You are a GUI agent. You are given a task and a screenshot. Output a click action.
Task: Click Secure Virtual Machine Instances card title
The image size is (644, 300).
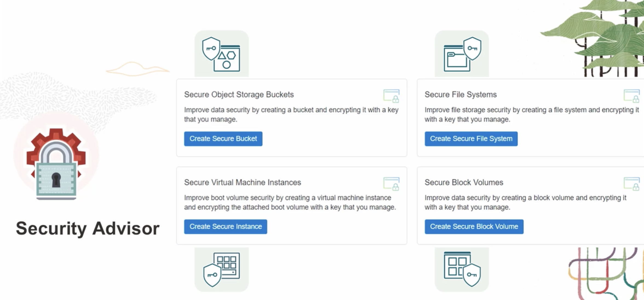pyautogui.click(x=242, y=182)
